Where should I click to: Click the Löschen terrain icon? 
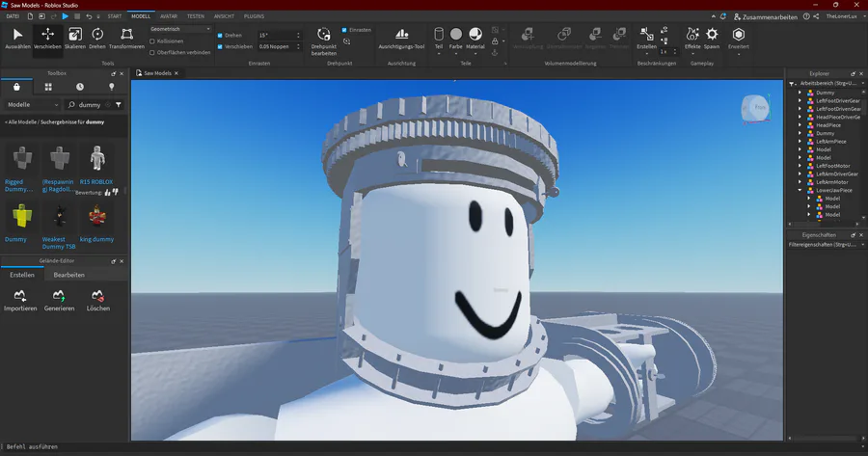coord(98,300)
